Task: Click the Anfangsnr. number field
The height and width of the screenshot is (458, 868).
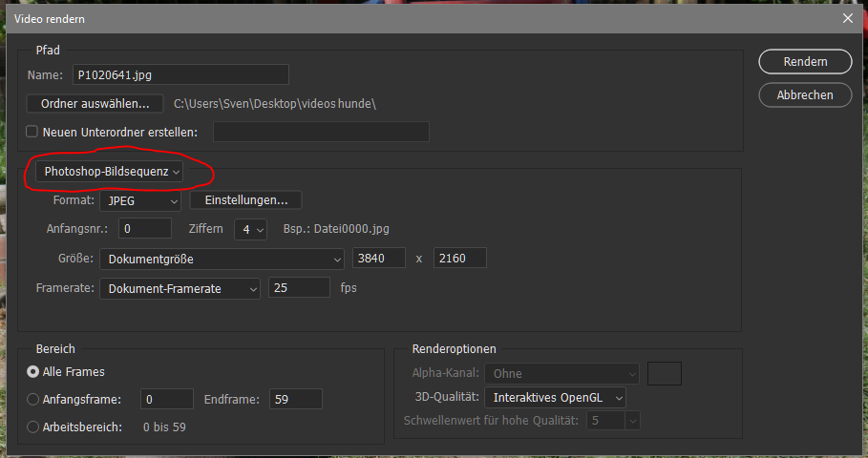Action: [x=145, y=229]
